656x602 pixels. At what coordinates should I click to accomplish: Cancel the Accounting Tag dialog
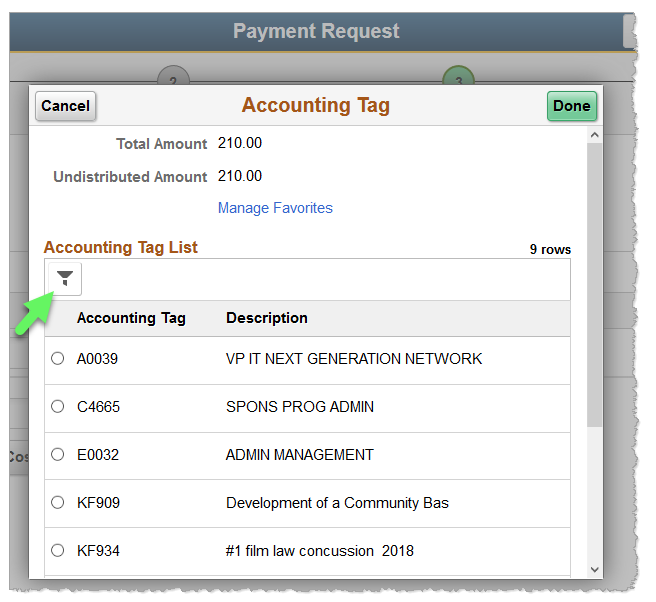(66, 106)
